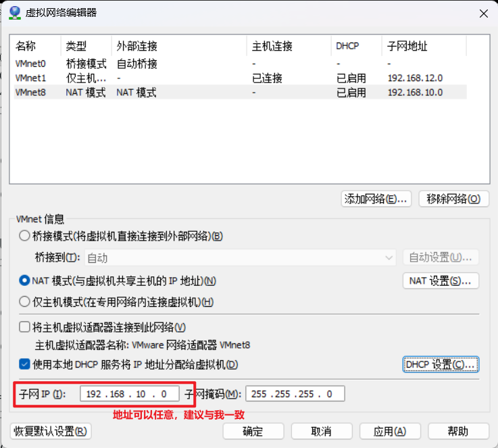Click the 名称 column header

(26, 47)
